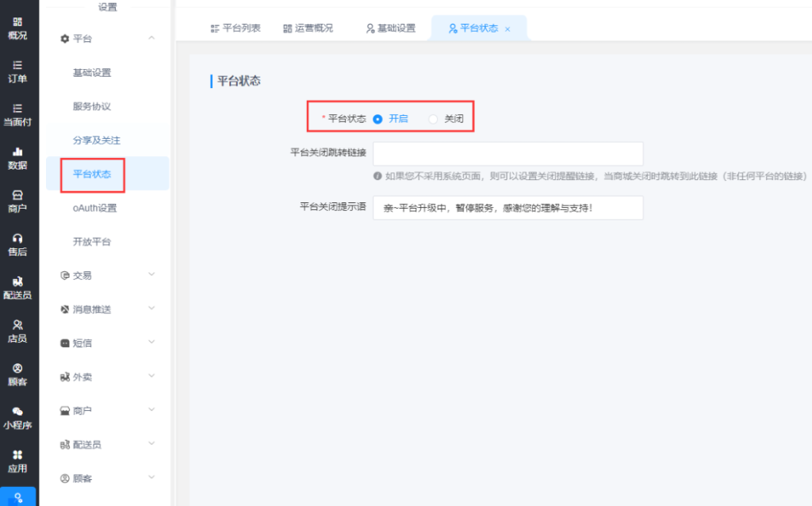This screenshot has height=506, width=812.
Task: Click the 售后 headset icon
Action: point(17,238)
